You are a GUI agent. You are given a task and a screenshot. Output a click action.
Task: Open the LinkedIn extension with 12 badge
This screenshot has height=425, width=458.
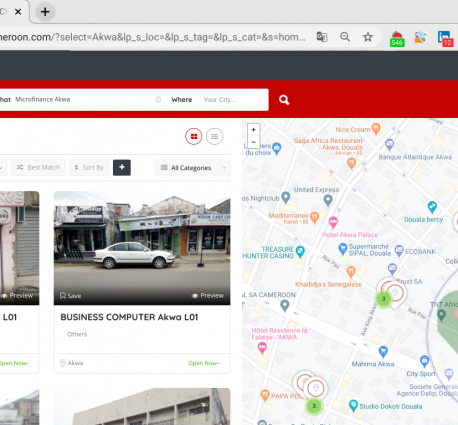[x=445, y=38]
